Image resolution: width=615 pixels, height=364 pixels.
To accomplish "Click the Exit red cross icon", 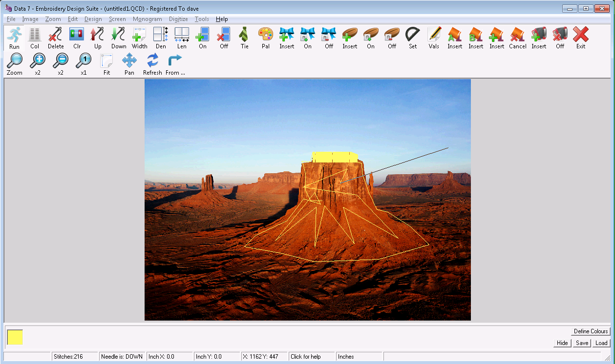I will tap(581, 35).
